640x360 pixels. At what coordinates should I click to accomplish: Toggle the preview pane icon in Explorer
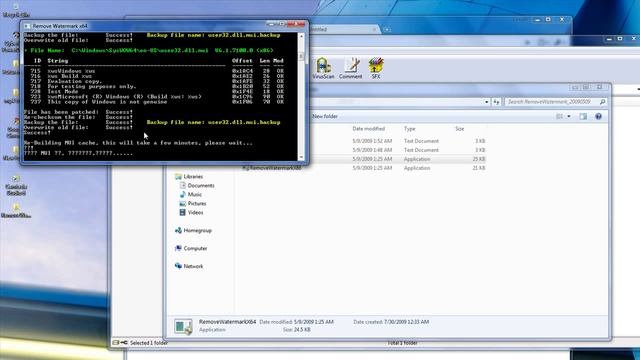tap(583, 116)
